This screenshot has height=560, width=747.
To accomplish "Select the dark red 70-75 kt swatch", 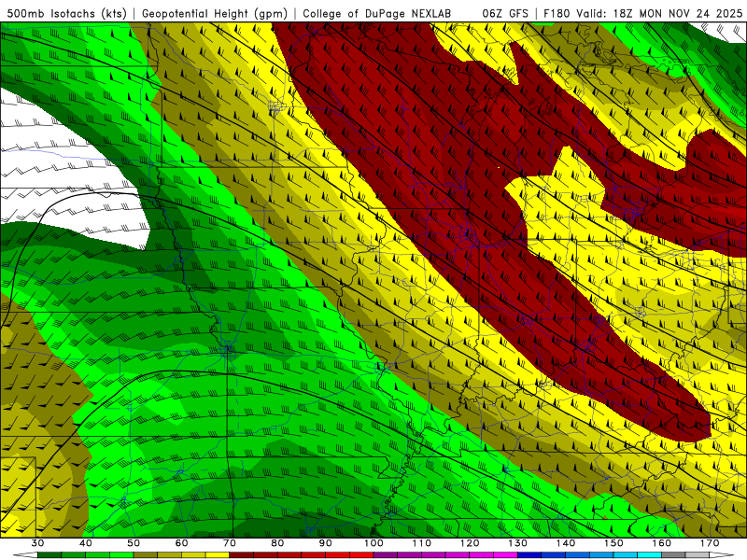I will point(242,555).
